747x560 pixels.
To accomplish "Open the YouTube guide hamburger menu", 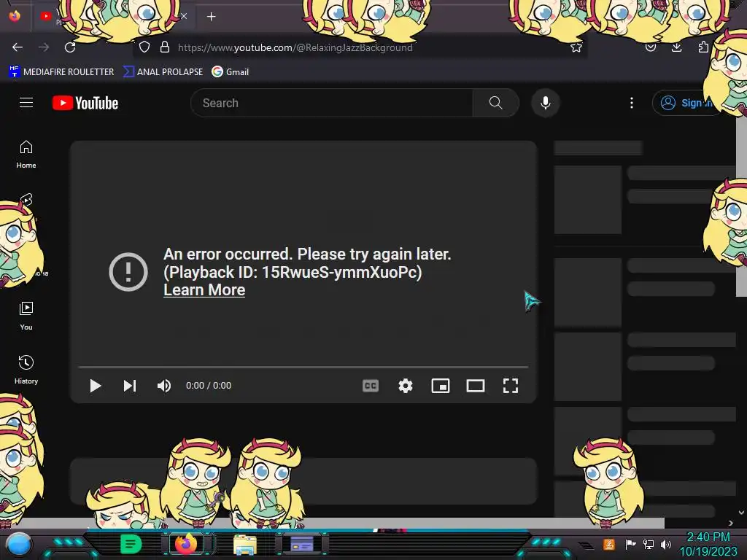I will click(26, 102).
